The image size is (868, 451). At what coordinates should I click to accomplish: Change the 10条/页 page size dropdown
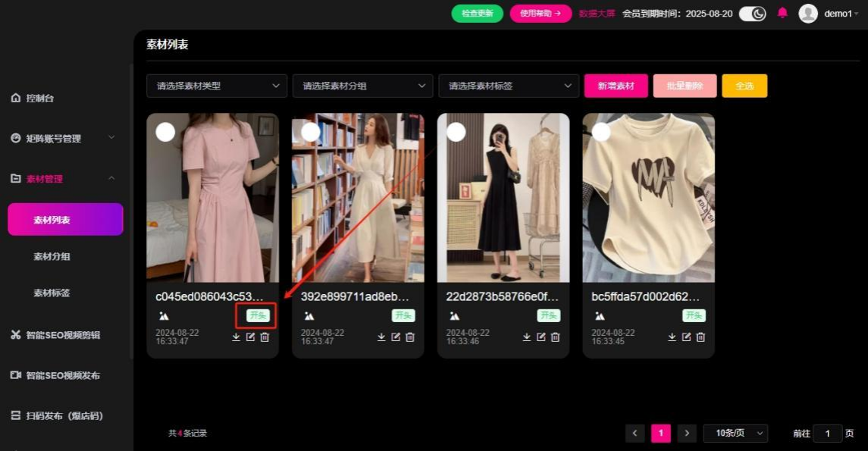pos(735,433)
